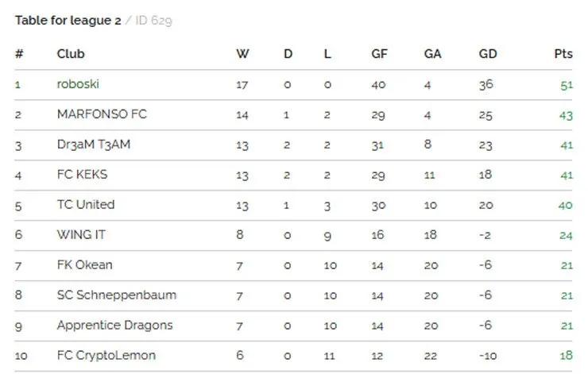This screenshot has width=588, height=374.
Task: Open Apprentice Dragons club entry
Action: pyautogui.click(x=114, y=326)
